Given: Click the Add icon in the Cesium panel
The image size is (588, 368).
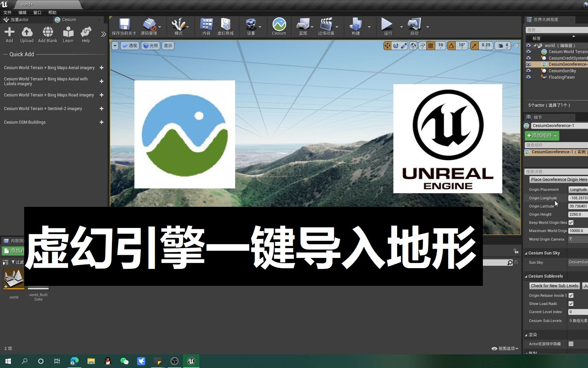Looking at the screenshot, I should point(10,32).
